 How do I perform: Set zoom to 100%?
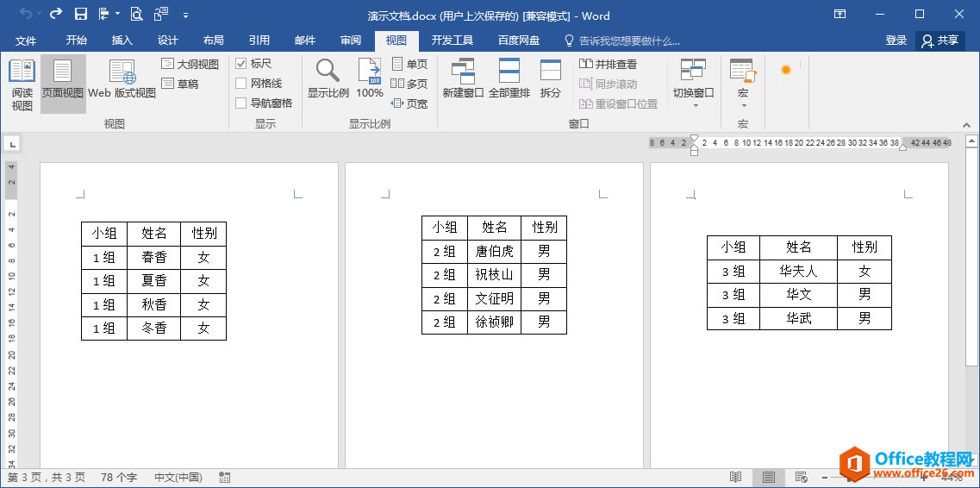click(370, 78)
